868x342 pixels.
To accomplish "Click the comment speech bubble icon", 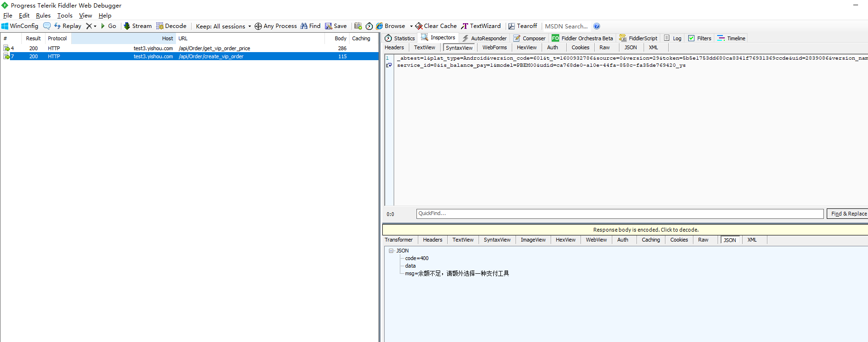I will tap(47, 26).
